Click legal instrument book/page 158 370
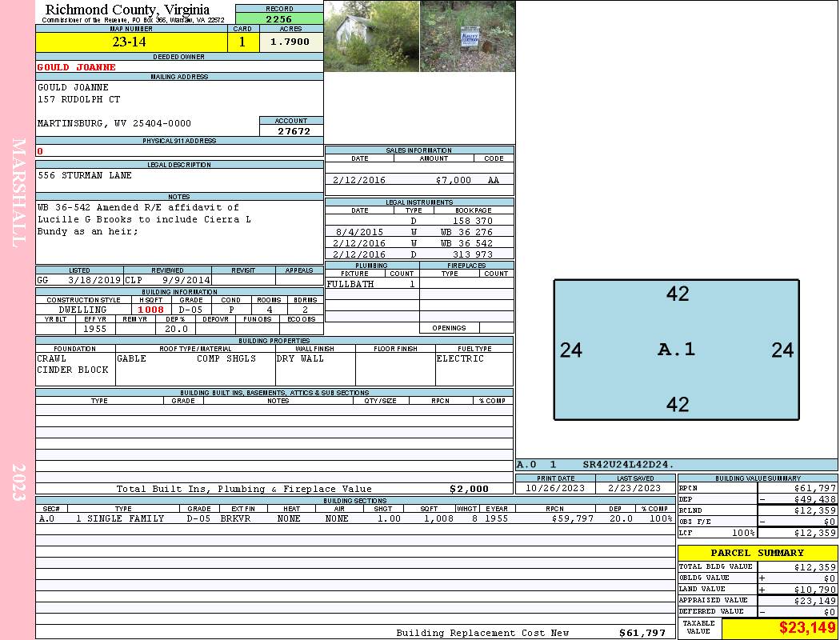 (473, 221)
